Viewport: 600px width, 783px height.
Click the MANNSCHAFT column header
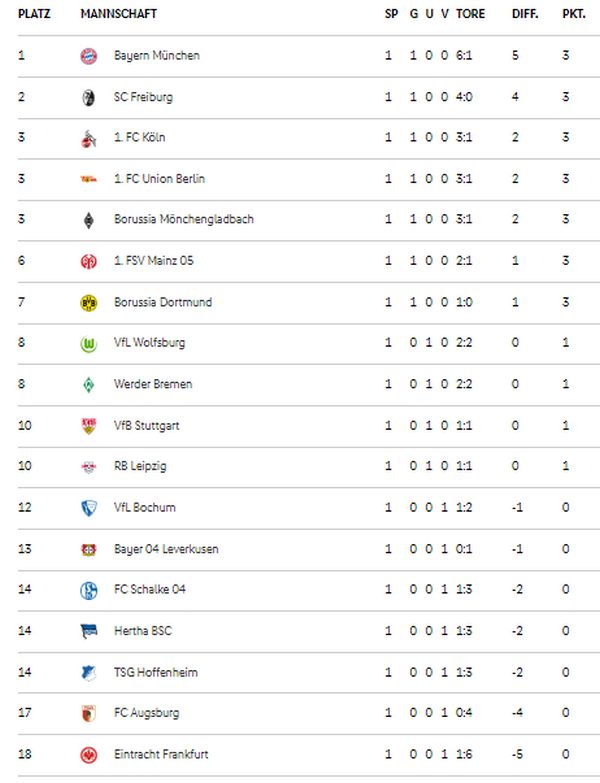pos(118,14)
